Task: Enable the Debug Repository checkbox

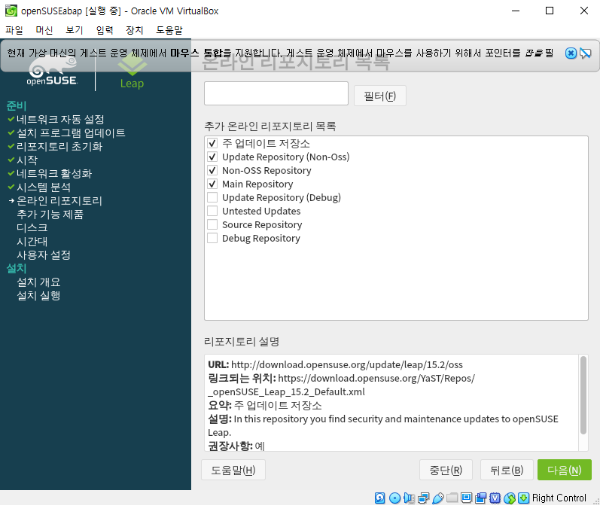Action: click(212, 238)
